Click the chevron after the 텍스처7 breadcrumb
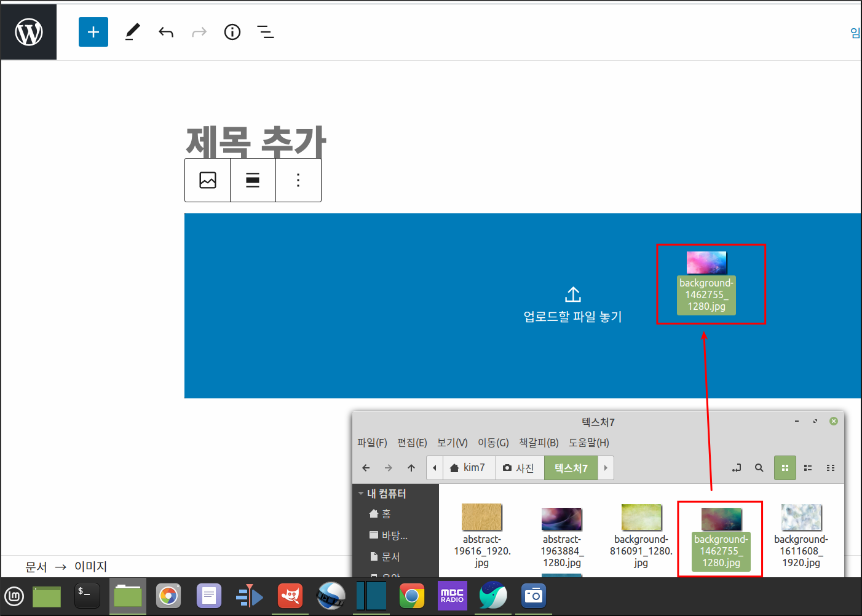862x616 pixels. pos(606,468)
